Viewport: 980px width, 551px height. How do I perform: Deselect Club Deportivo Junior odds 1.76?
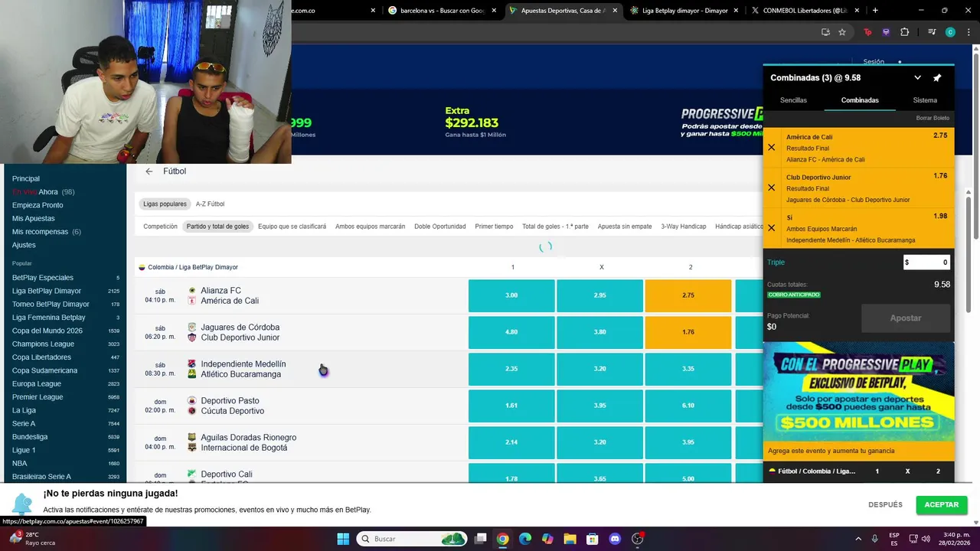point(688,332)
